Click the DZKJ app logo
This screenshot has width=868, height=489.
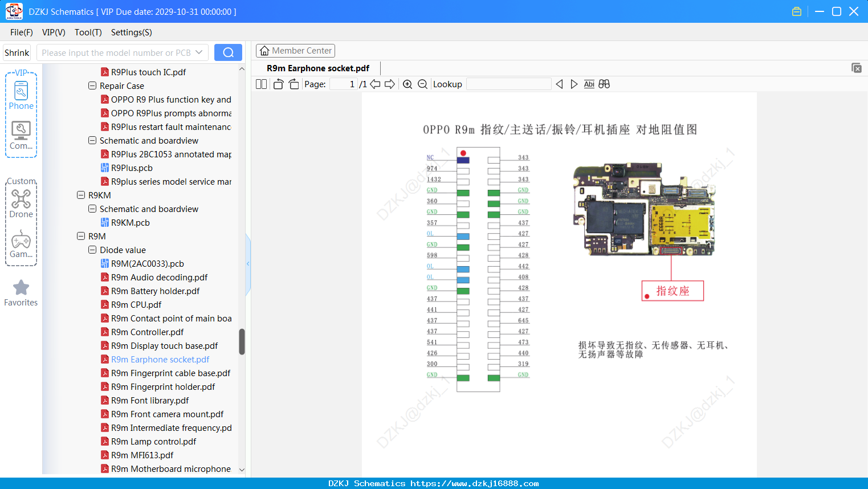(x=14, y=11)
